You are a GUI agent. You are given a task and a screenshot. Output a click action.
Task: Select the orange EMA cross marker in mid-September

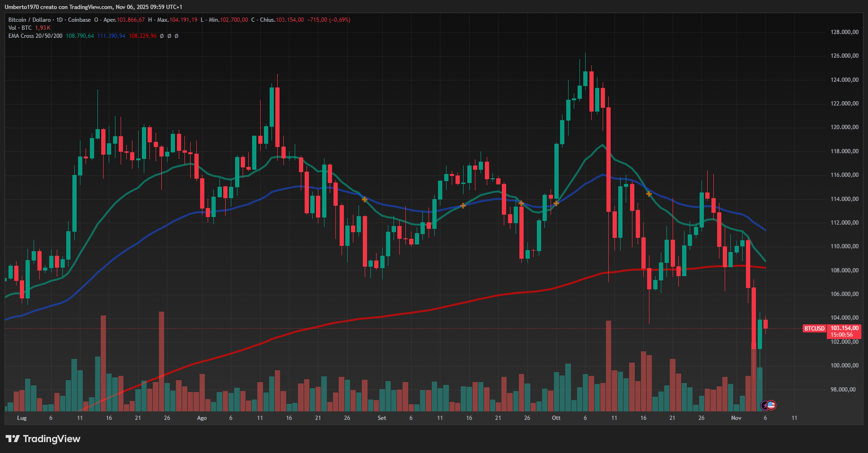(463, 205)
